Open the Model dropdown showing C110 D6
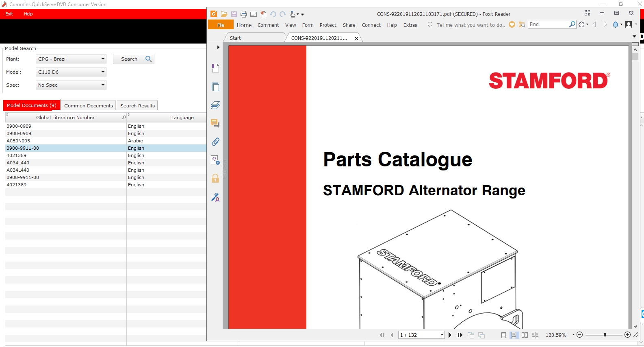This screenshot has width=644, height=347. (x=71, y=72)
